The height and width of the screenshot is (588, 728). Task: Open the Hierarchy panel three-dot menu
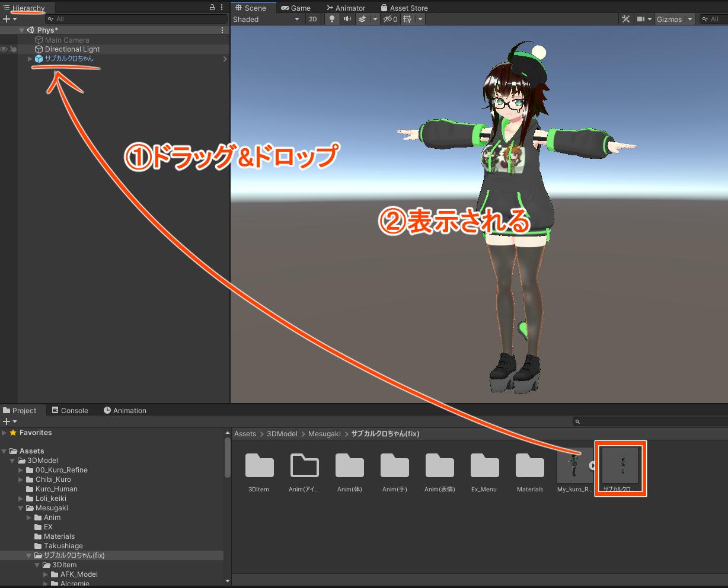[222, 8]
